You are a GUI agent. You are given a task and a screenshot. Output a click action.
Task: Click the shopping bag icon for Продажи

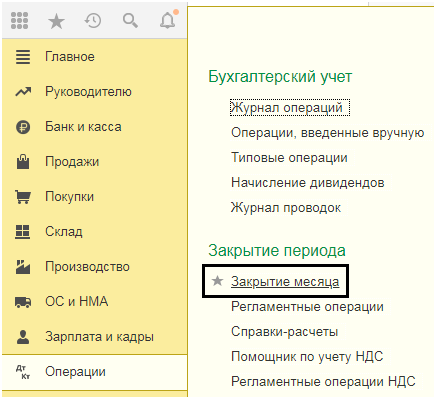click(x=23, y=162)
